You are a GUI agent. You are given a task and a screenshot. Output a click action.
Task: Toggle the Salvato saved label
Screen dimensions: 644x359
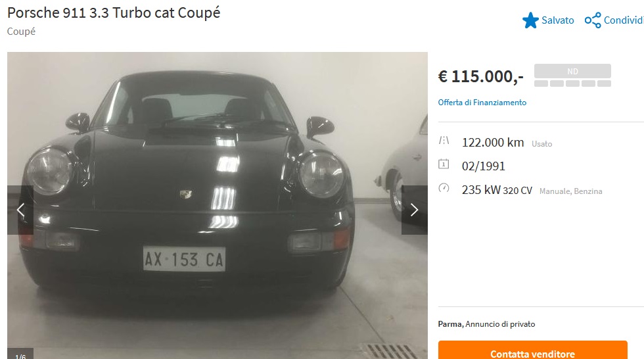[x=557, y=20]
